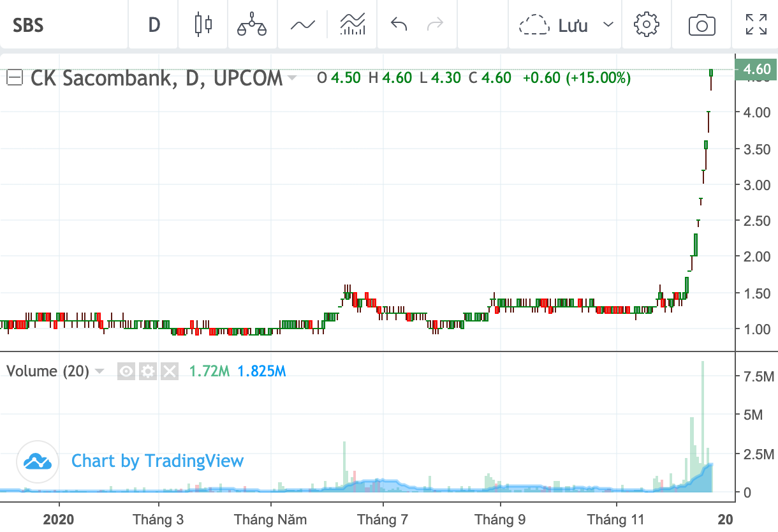This screenshot has width=778, height=532.
Task: Open the indicators line icon
Action: pos(303,26)
